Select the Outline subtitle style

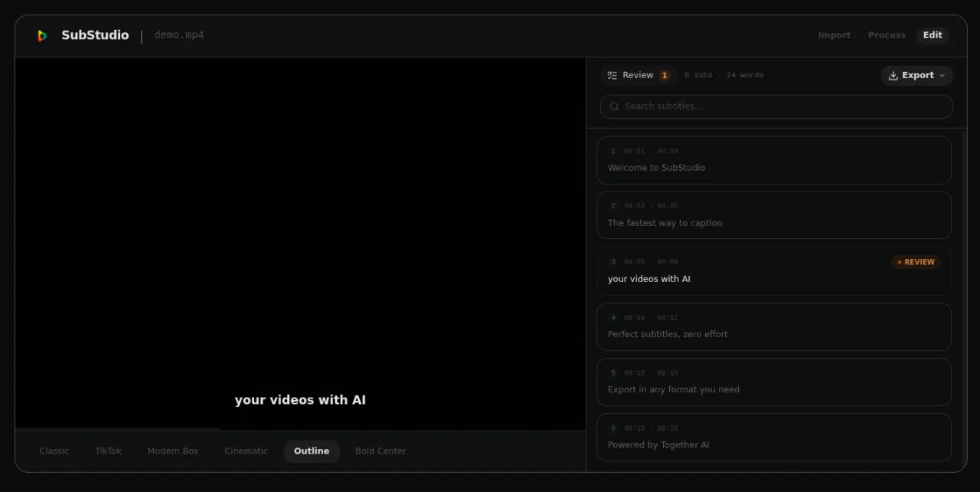tap(312, 451)
